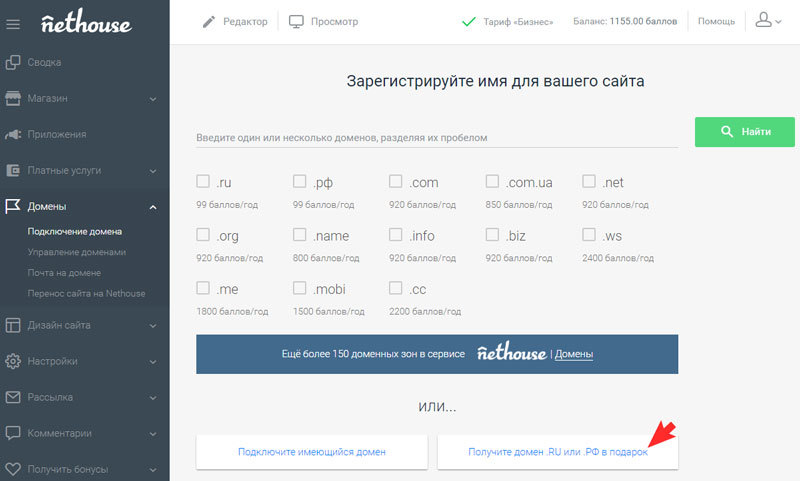Expand the Рассылка chevron

[x=153, y=398]
